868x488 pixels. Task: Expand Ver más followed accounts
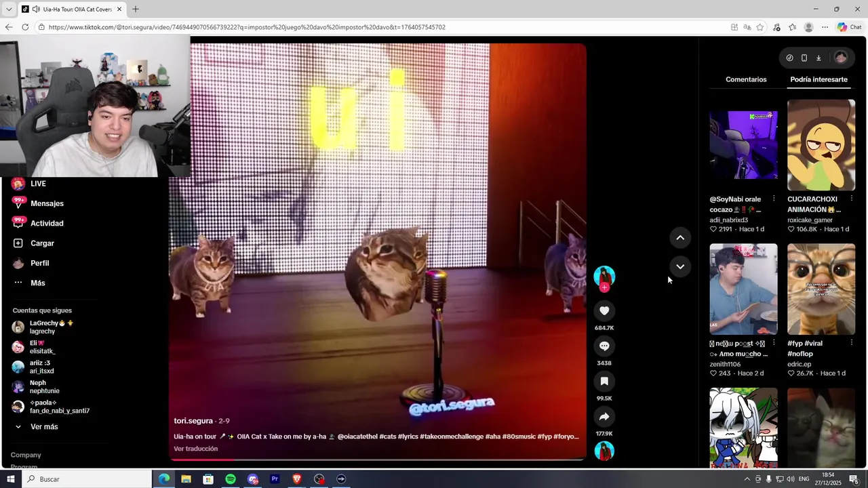[44, 427]
